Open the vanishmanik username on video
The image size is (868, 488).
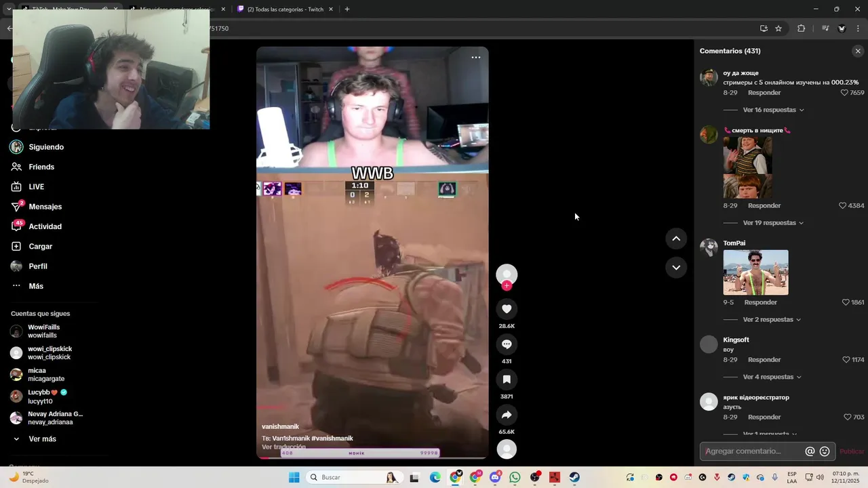280,427
